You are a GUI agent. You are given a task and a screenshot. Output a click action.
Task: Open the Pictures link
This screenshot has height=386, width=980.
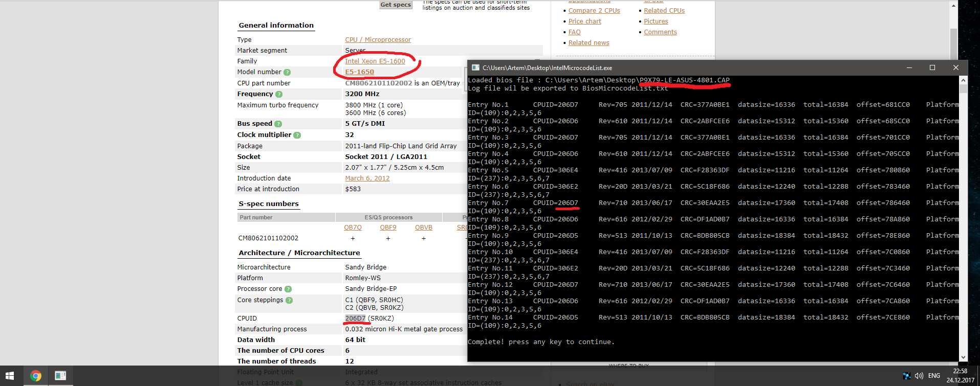click(x=656, y=21)
